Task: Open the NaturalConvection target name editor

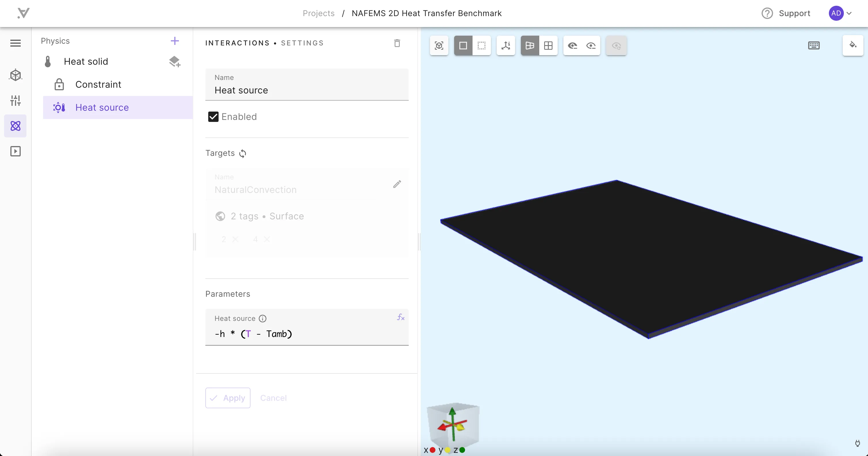Action: [x=397, y=183]
